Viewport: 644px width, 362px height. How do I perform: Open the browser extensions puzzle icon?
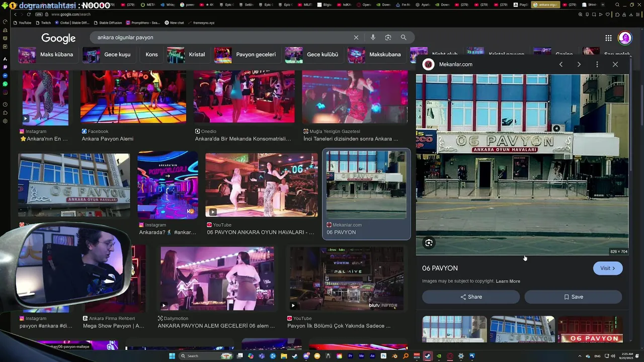click(x=617, y=15)
